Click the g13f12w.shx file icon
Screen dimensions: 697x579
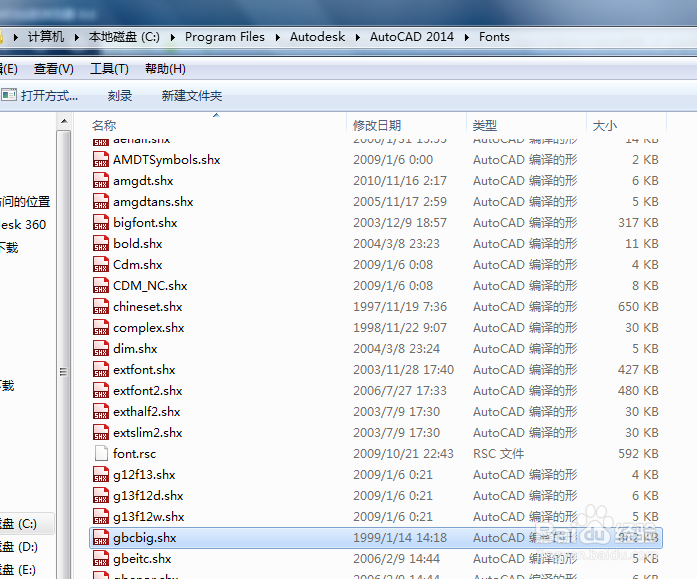pos(101,516)
